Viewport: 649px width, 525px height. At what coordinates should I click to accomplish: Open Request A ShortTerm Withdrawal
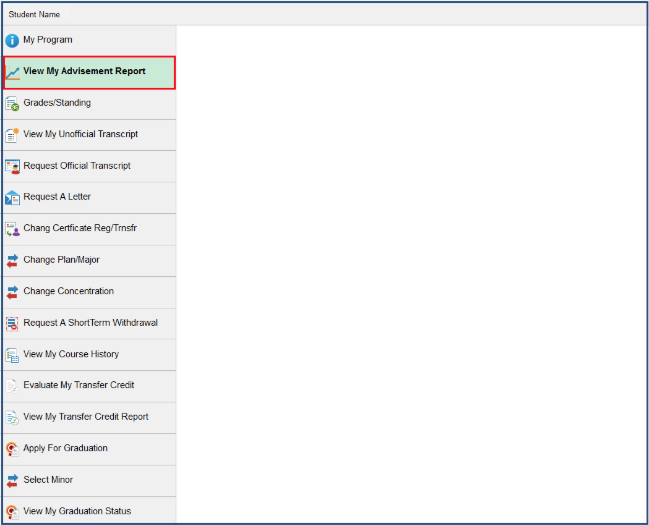[90, 323]
